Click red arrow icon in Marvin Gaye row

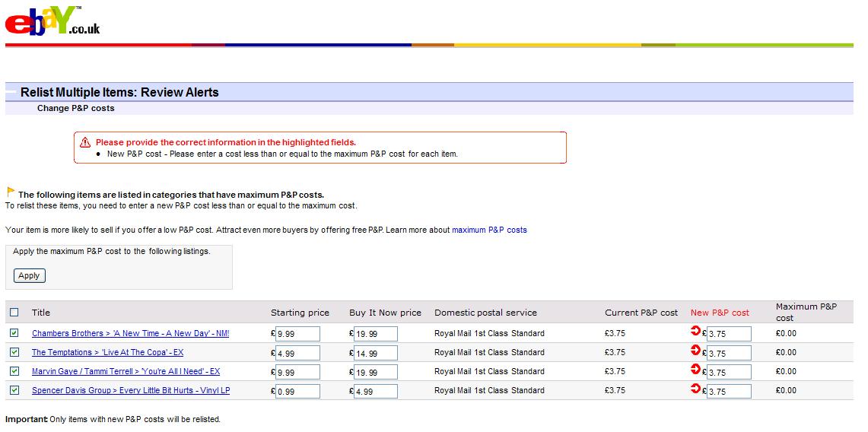pyautogui.click(x=696, y=369)
